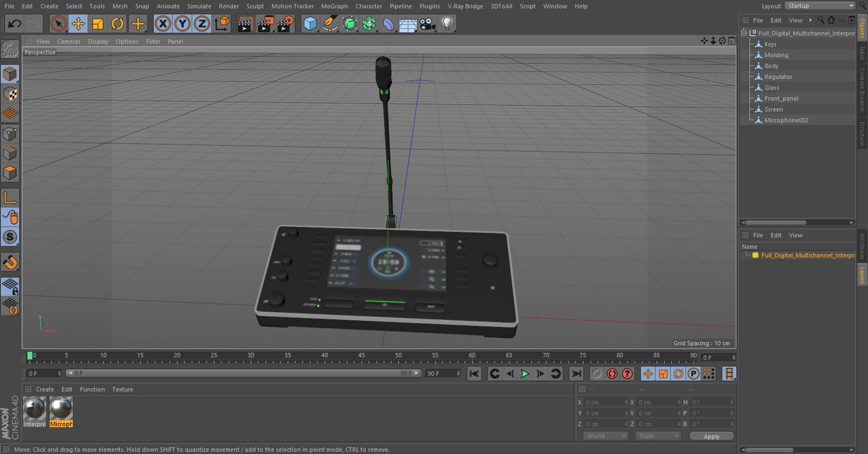Open the Layout dropdown set to Startup
The height and width of the screenshot is (454, 868).
(821, 6)
